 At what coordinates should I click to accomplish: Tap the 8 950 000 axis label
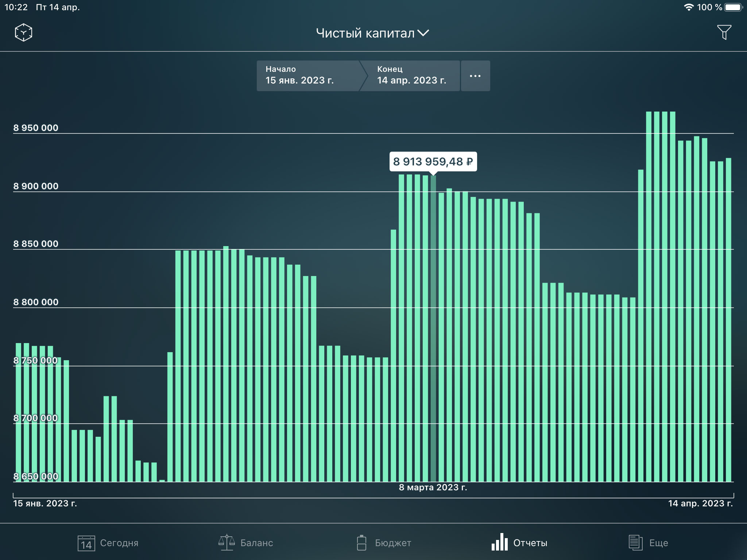(36, 128)
